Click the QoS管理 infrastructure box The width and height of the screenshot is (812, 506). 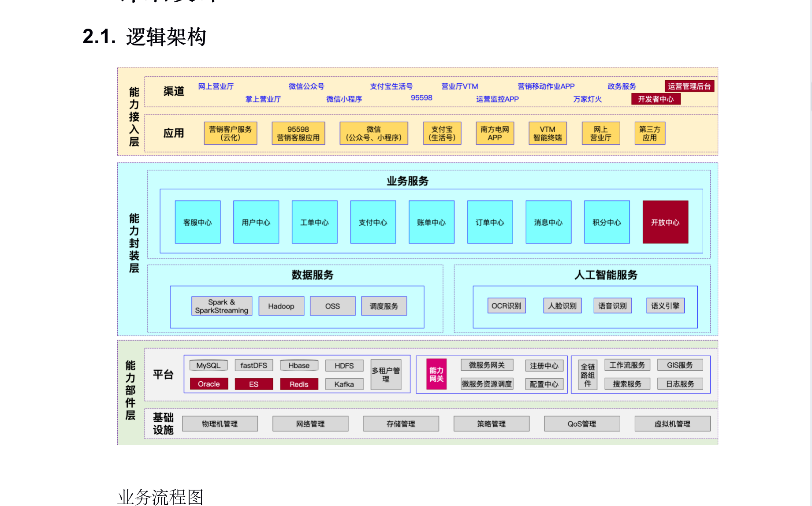582,424
